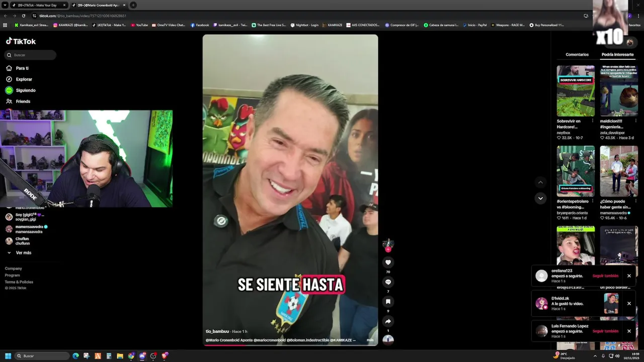Dismiss the D1vidd.zk notification
Viewport: 644px width, 362px height.
[x=629, y=303]
